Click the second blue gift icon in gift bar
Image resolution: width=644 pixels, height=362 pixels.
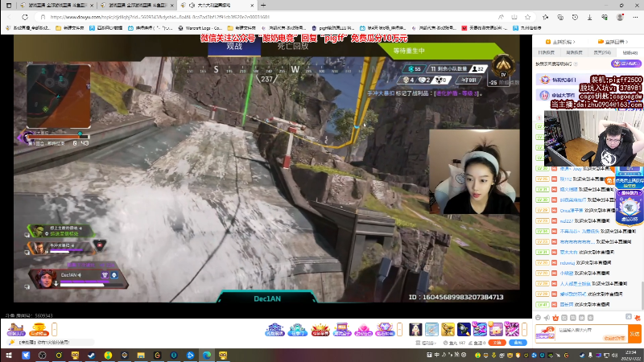[x=297, y=329]
